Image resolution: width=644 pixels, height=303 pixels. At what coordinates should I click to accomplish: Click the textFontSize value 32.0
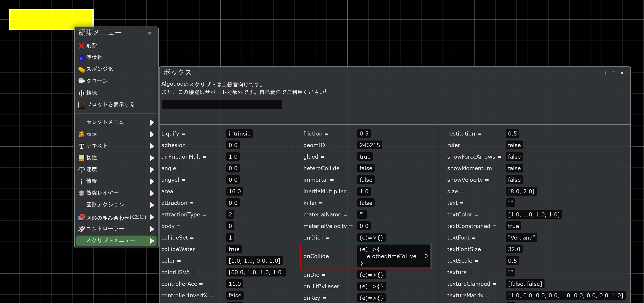click(x=514, y=249)
